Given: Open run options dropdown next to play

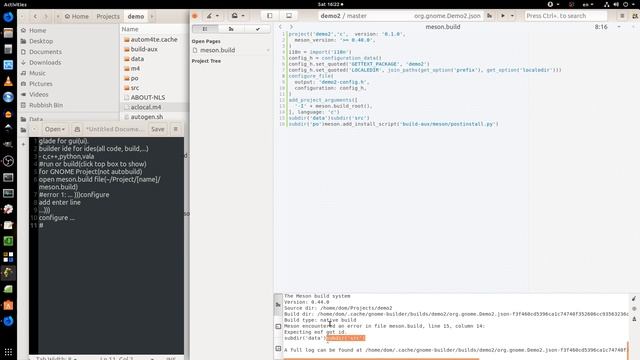Looking at the screenshot, I should 512,16.
